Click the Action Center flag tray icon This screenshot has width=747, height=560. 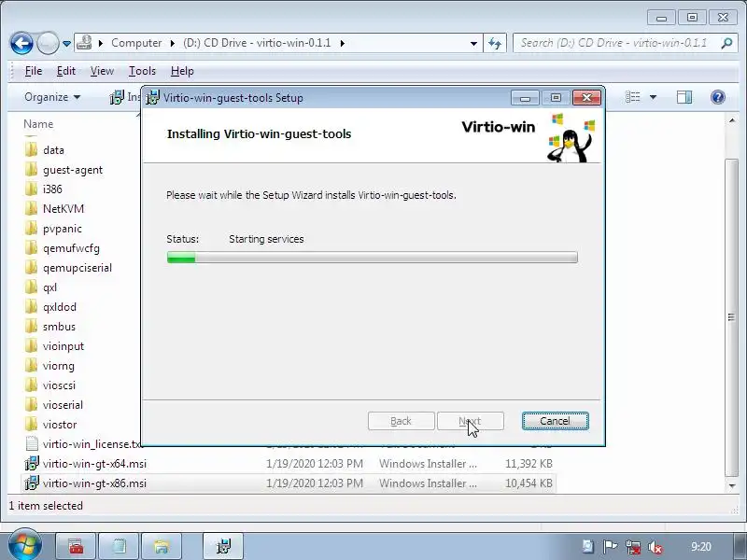611,547
